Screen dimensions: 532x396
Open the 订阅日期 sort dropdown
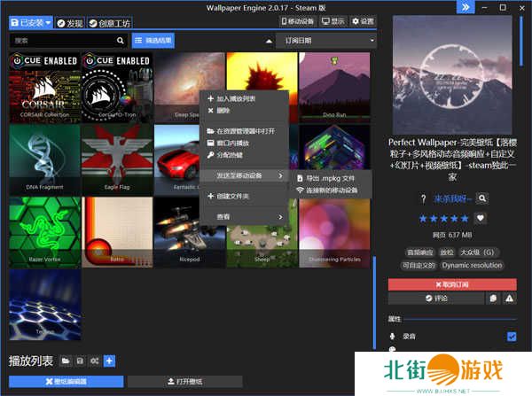[325, 41]
